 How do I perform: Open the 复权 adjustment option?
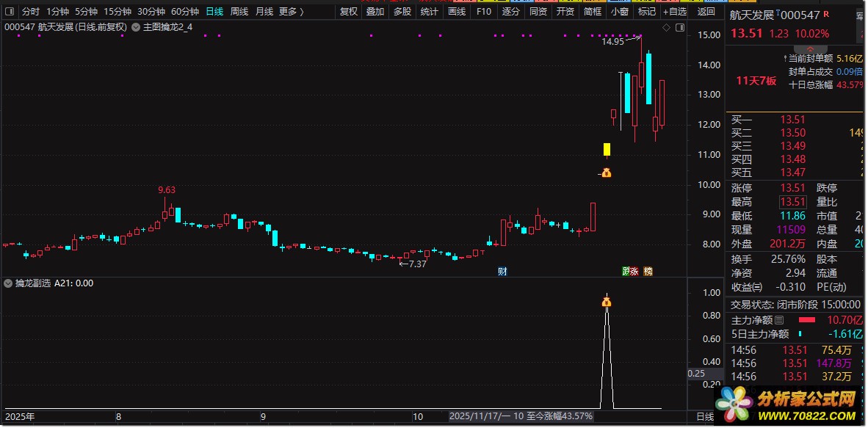click(349, 11)
